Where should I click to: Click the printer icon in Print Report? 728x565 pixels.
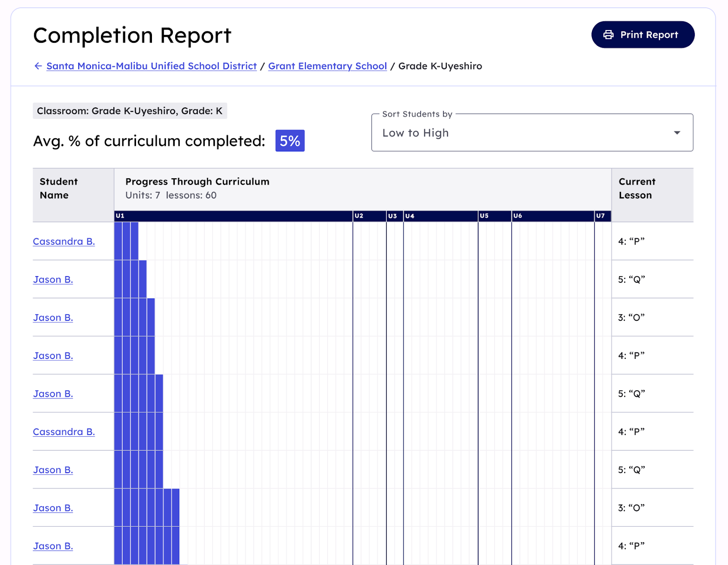pyautogui.click(x=608, y=35)
